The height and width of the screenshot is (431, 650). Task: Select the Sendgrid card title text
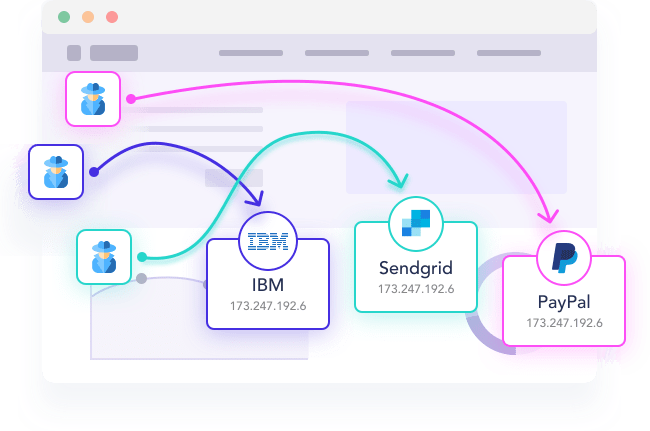click(x=416, y=269)
